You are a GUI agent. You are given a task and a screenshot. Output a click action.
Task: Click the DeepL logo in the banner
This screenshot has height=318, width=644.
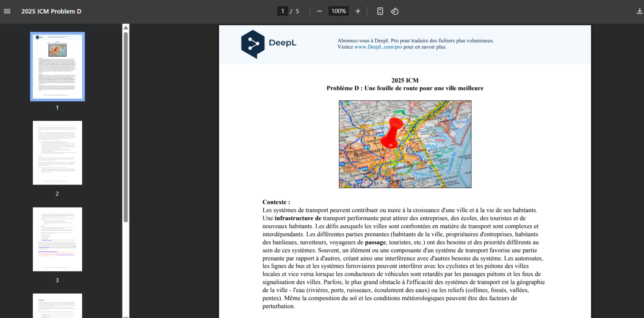269,44
